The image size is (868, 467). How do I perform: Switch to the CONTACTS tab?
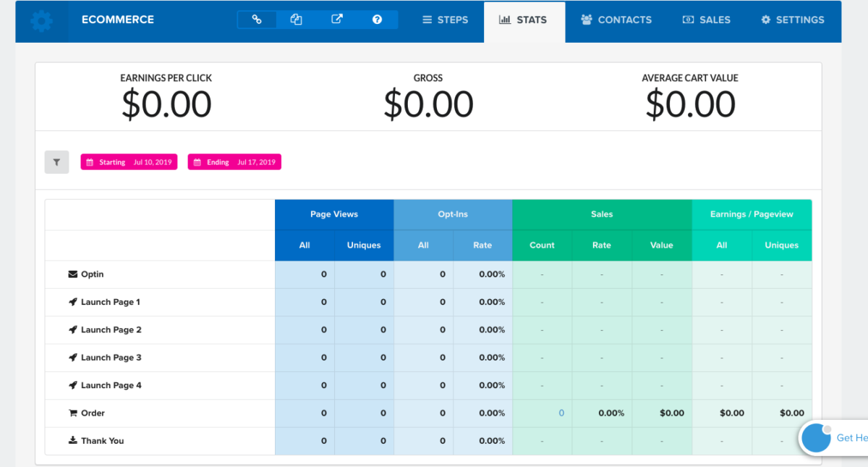click(616, 20)
